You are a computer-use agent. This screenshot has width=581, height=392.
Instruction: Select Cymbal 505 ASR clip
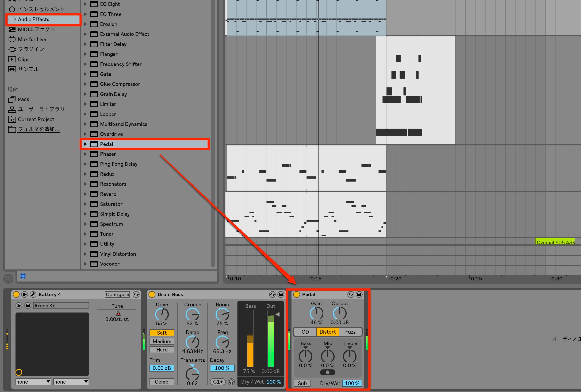pos(555,242)
